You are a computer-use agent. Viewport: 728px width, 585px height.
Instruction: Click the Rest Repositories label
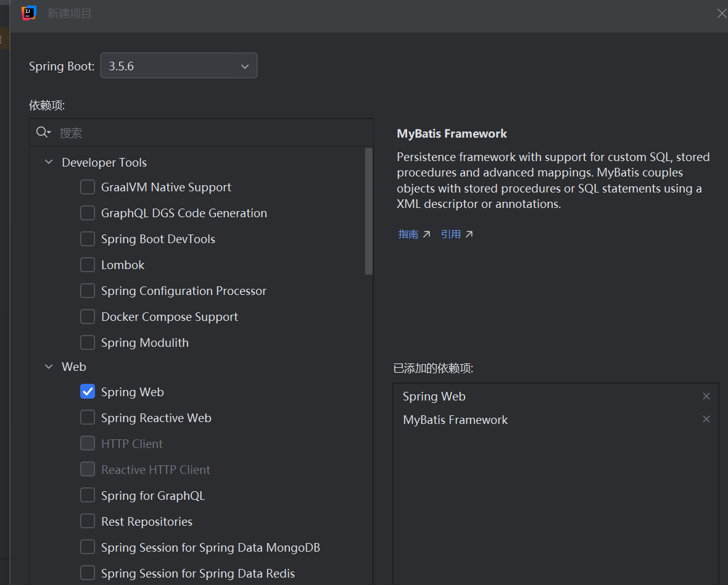point(147,522)
